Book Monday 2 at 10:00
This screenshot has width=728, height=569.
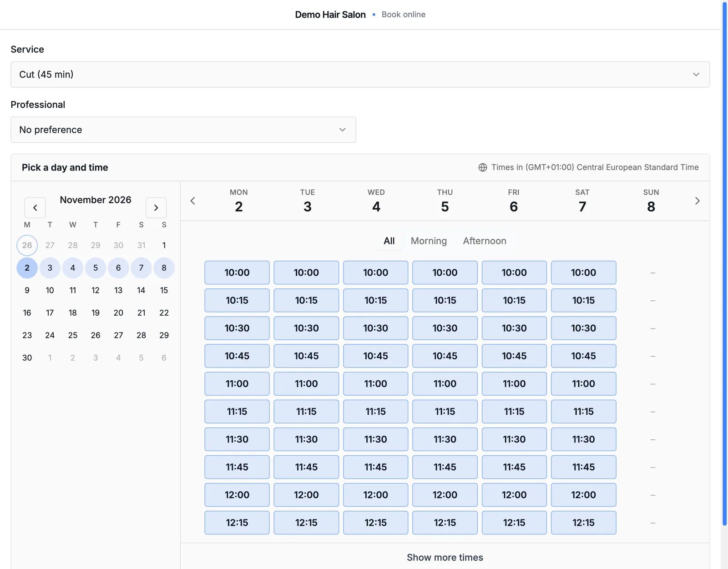(237, 273)
